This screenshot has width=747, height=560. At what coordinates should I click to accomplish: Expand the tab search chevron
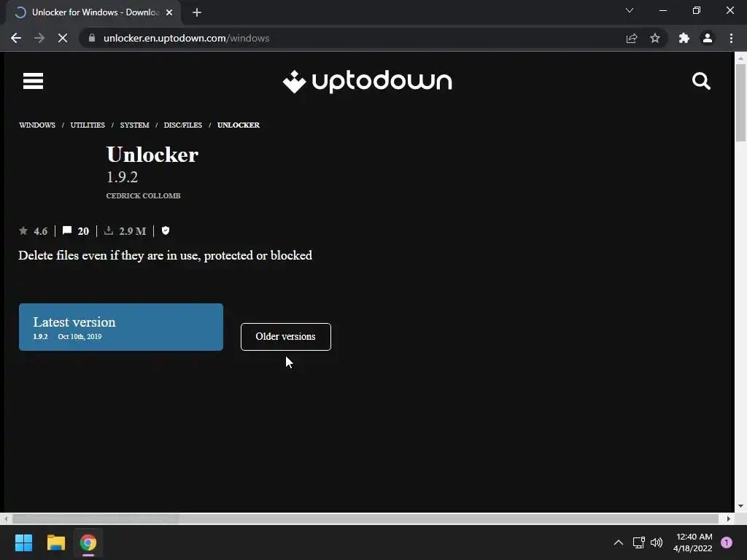pos(630,10)
